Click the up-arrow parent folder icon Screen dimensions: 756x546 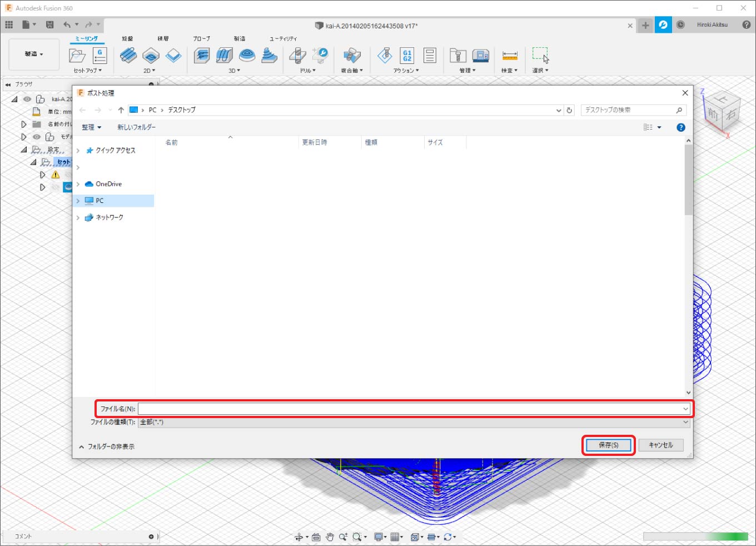[x=121, y=110]
